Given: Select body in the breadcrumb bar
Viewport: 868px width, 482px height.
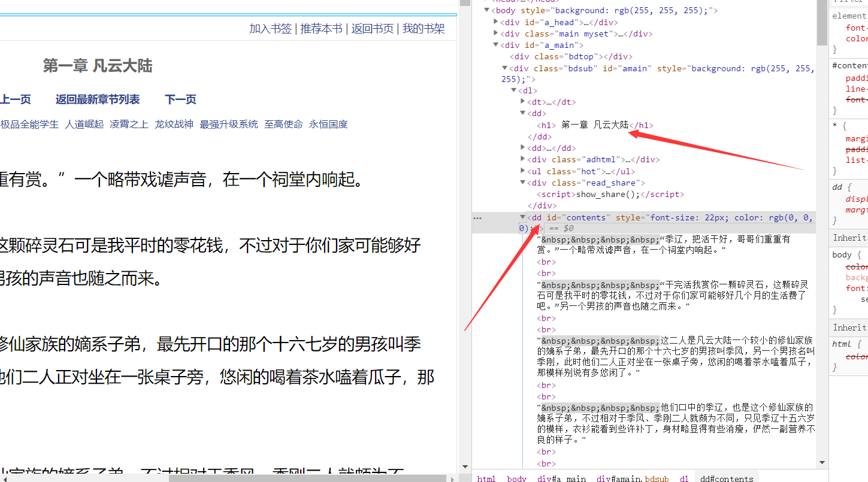Looking at the screenshot, I should [516, 478].
